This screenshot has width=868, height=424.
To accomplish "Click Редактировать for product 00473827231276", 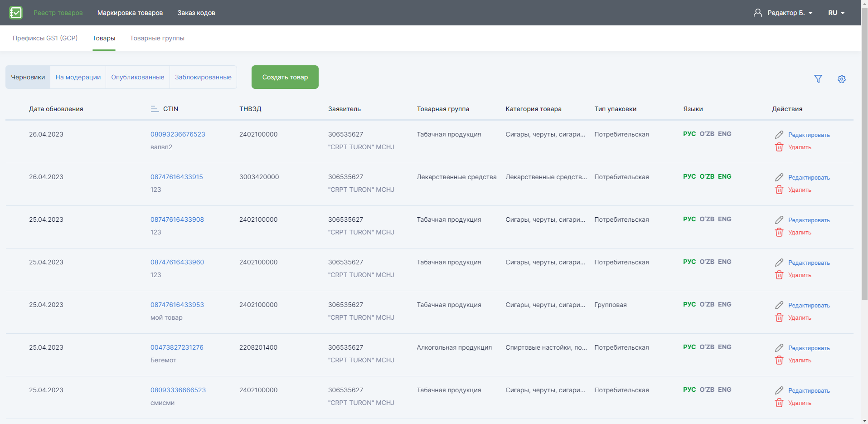I will pos(809,348).
